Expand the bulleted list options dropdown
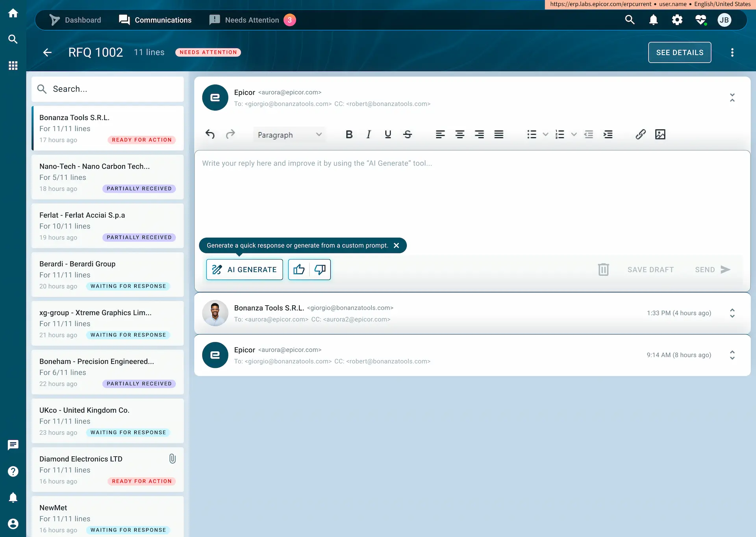The image size is (756, 537). (x=545, y=134)
